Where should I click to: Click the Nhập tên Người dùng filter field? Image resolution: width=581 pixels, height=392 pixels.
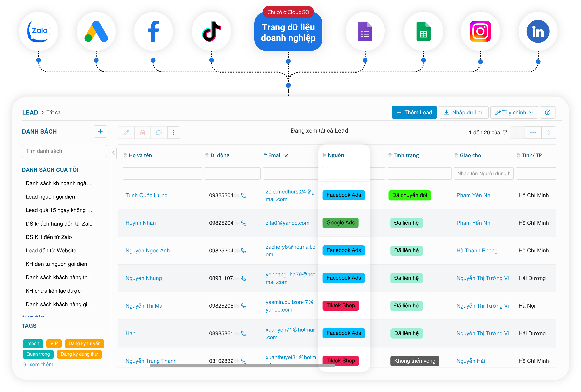483,173
